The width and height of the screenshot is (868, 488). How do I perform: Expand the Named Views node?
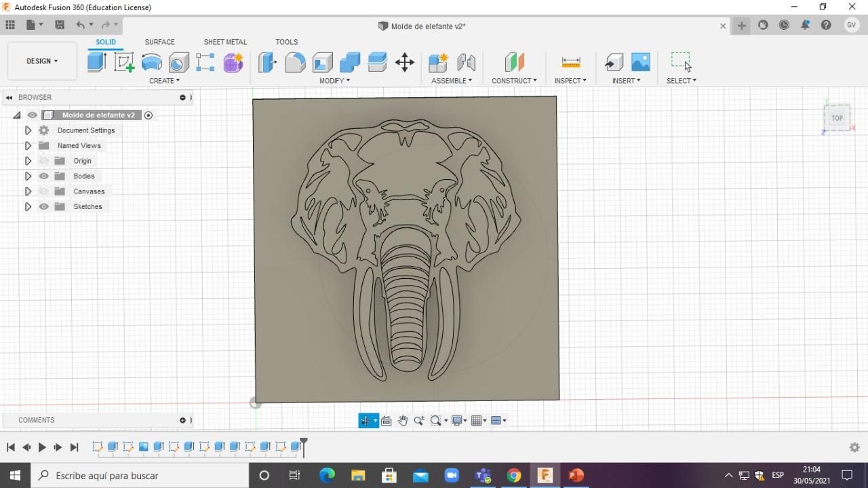tap(28, 145)
